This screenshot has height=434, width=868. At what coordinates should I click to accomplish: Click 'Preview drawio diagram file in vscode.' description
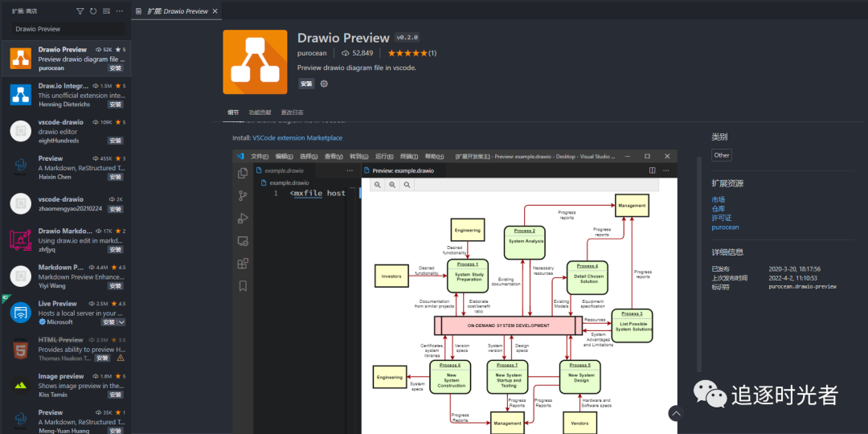click(357, 68)
